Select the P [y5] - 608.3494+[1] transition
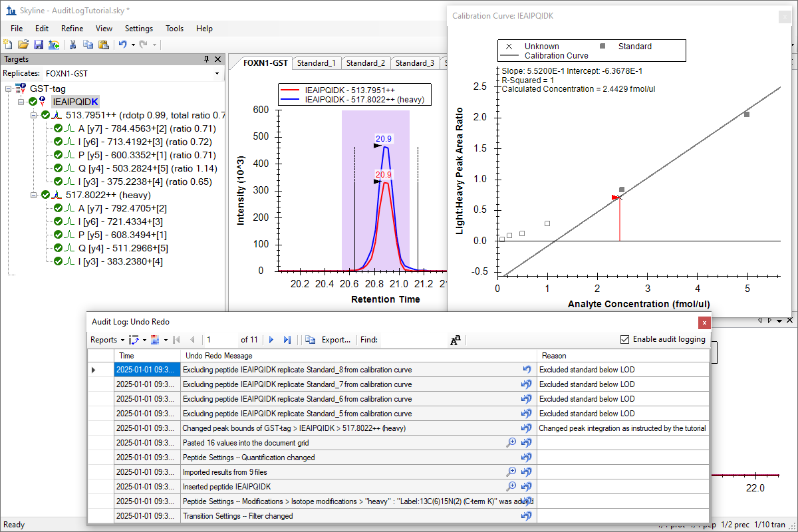 (122, 235)
